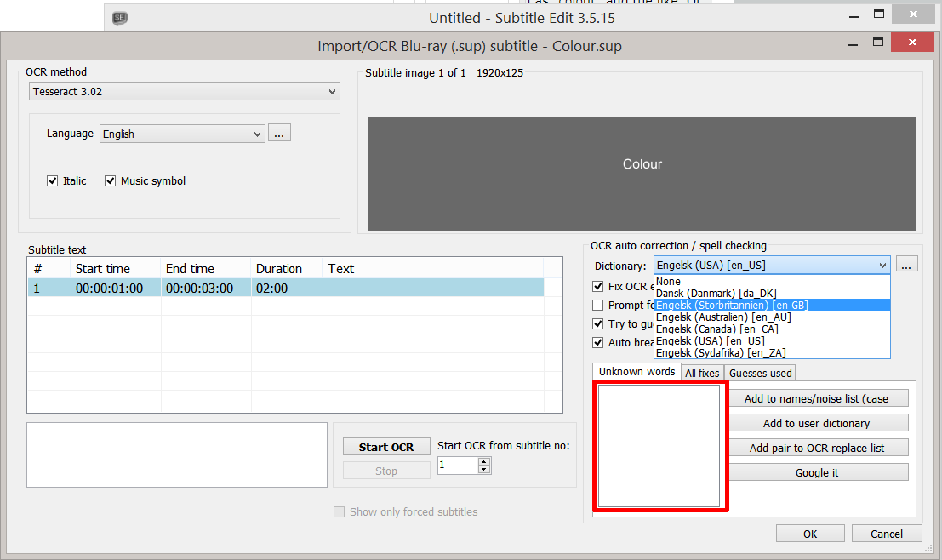Choose Engelsk (Sydafrika) [en_ZA] dictionary
Viewport: 942px width, 560px height.
[x=772, y=352]
